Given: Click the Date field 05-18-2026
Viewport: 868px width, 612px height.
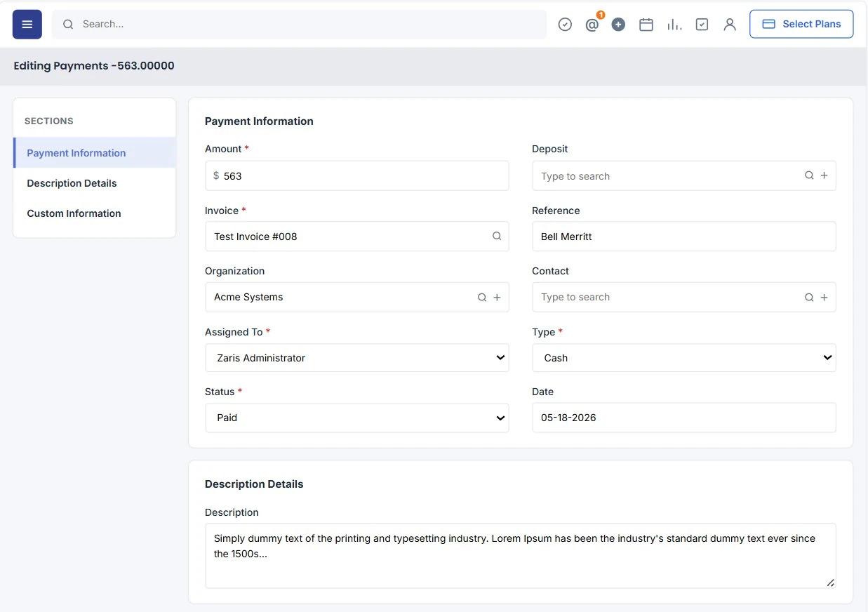Looking at the screenshot, I should click(x=684, y=418).
